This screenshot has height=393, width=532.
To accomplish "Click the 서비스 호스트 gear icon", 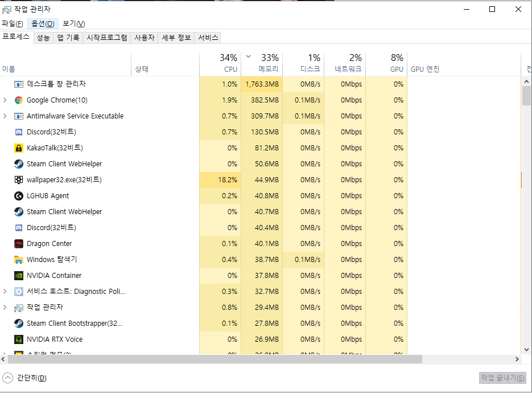I will click(19, 292).
